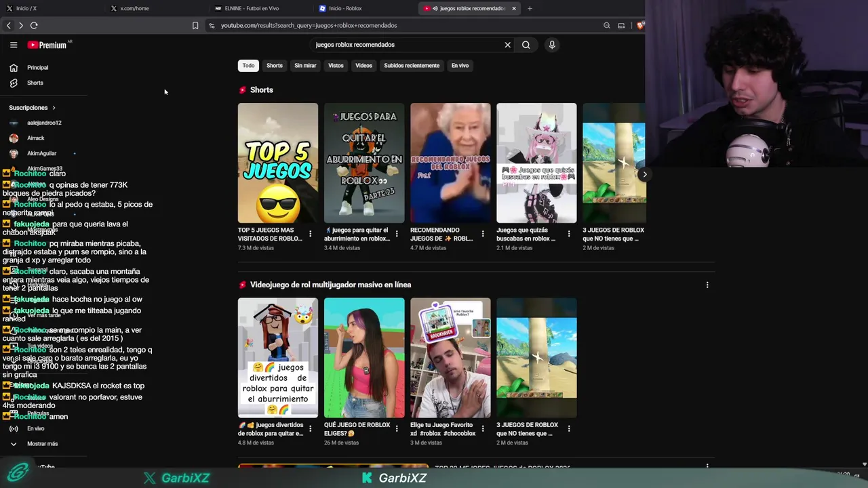Open options for 'juegos divertidos de roblox' video

point(311,429)
